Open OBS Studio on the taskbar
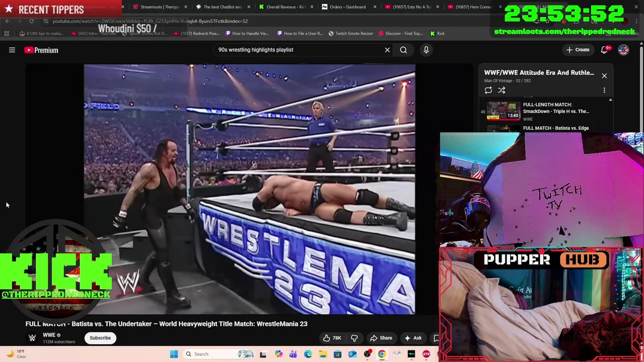644x362 pixels. click(x=367, y=354)
